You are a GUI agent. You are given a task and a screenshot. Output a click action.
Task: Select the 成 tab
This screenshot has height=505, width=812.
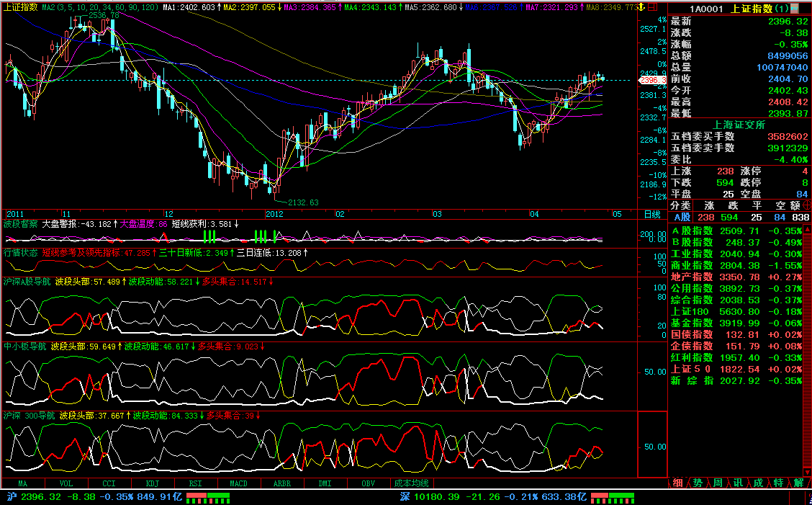point(758,483)
